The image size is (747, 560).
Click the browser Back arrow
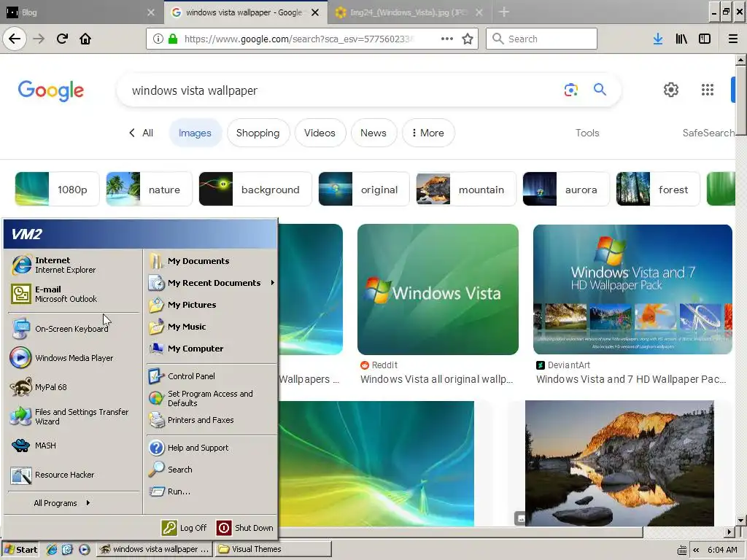(x=15, y=39)
